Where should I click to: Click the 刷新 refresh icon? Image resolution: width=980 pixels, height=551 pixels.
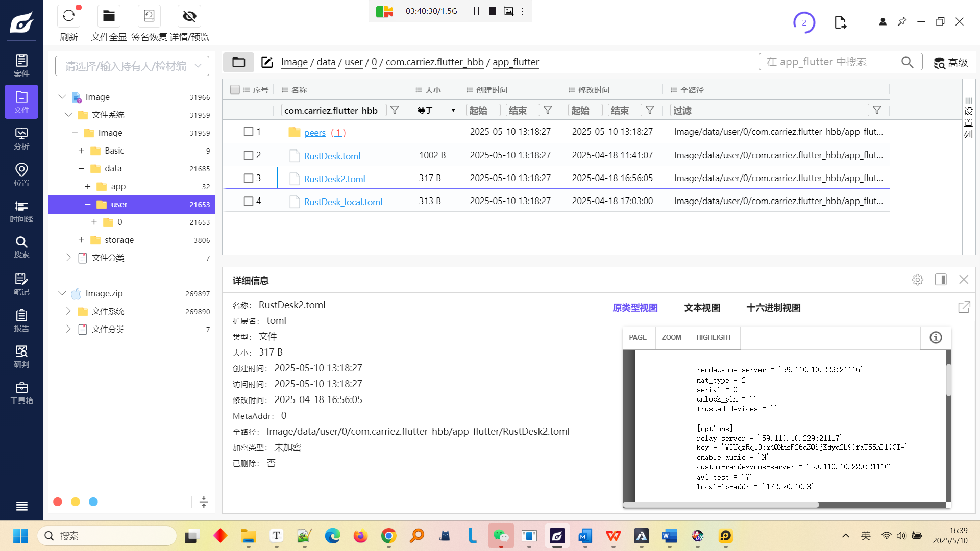[x=69, y=16]
